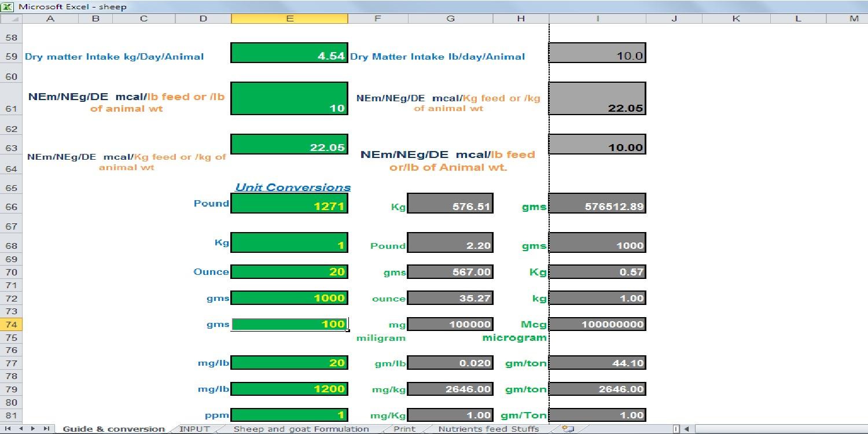Click the Dry Matter Intake lb/day/Animal label
868x434 pixels.
(437, 57)
